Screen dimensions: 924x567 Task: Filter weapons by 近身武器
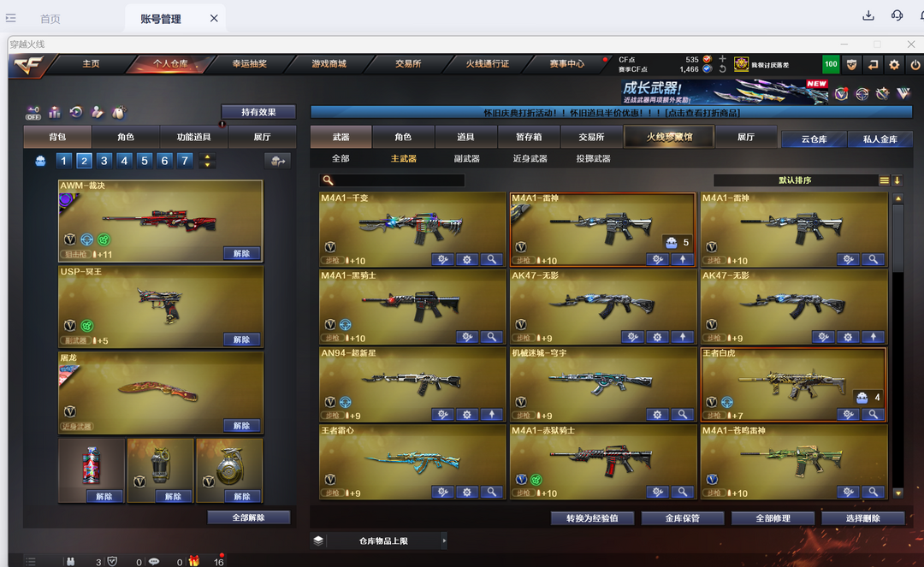(530, 158)
